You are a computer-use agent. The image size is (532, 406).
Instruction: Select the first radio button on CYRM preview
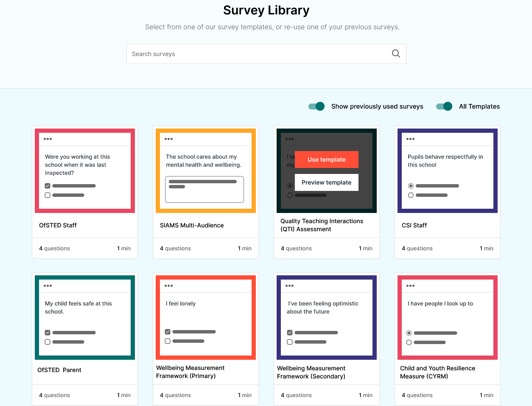409,333
